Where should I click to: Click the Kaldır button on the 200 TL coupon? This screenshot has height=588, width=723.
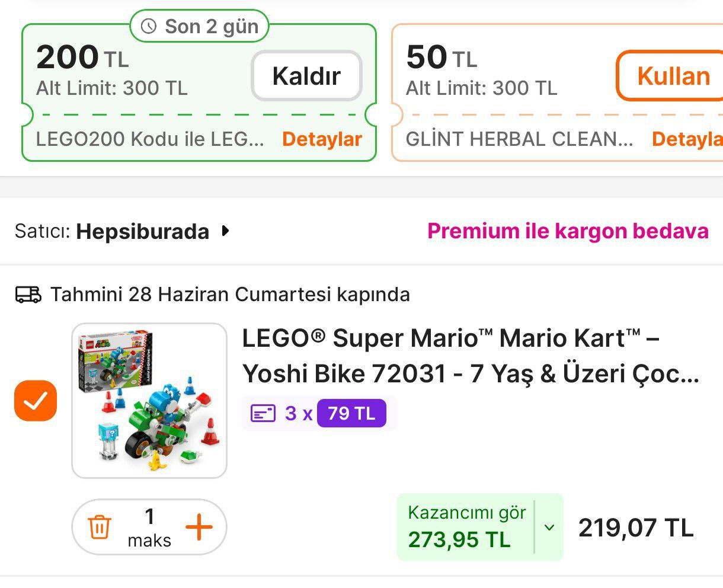click(x=306, y=76)
